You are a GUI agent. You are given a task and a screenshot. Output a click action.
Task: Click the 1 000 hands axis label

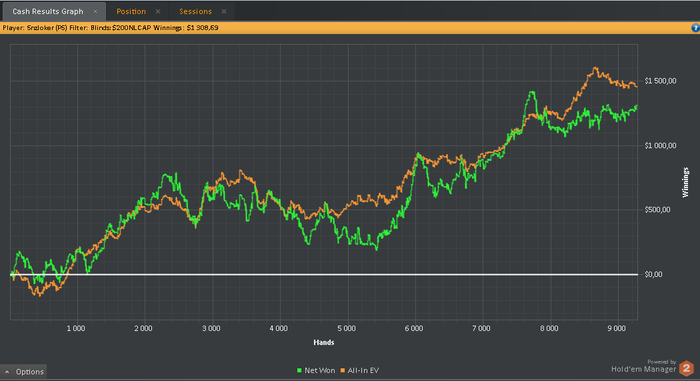(x=76, y=328)
